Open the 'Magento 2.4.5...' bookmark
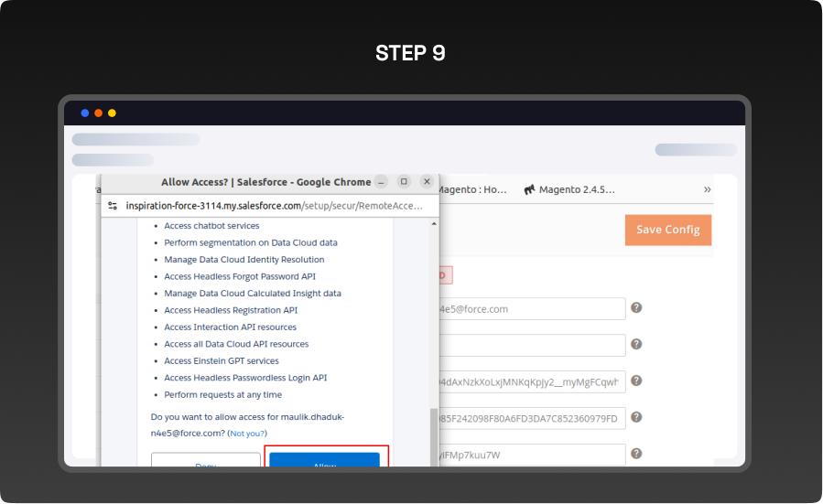This screenshot has width=823, height=504. pyautogui.click(x=577, y=189)
